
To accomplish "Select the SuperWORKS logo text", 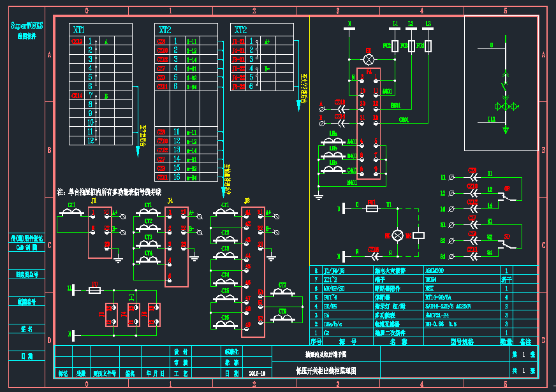I will tap(27, 25).
